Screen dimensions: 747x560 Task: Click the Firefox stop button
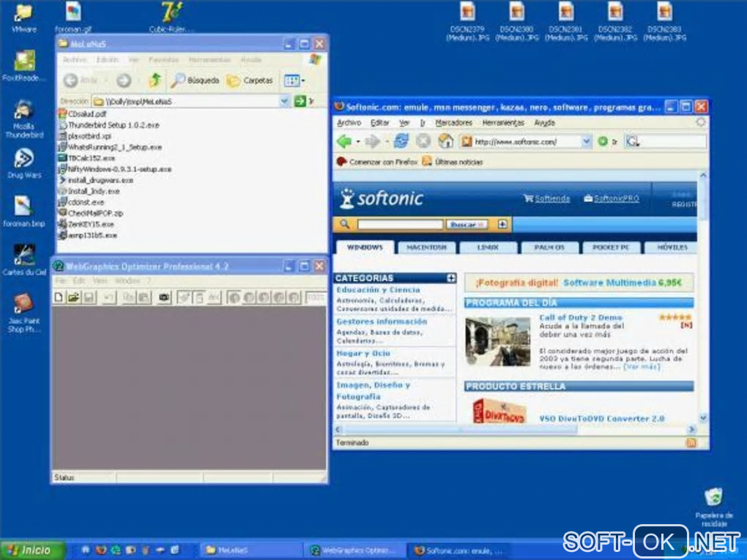(423, 141)
